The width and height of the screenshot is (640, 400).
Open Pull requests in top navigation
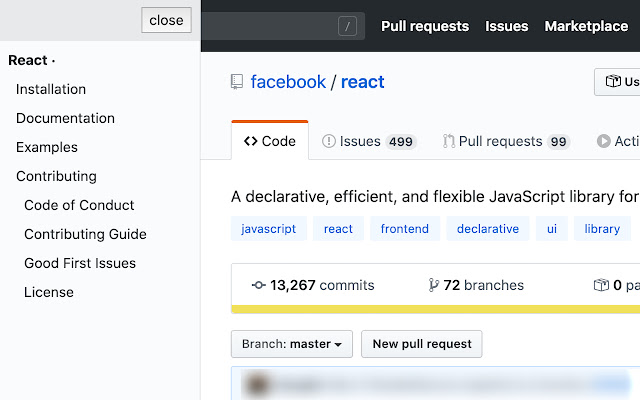[425, 26]
